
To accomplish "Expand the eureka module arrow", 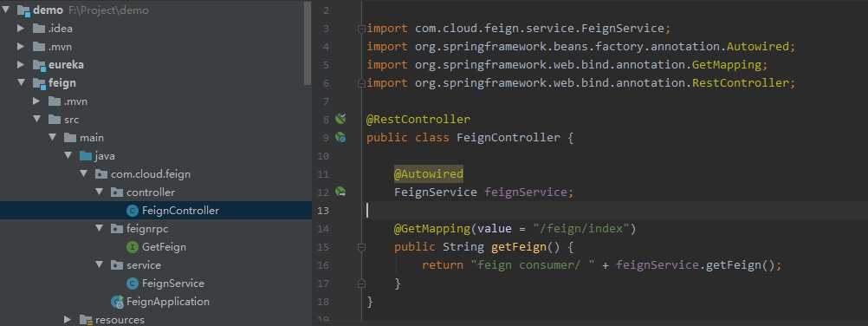I will coord(21,65).
